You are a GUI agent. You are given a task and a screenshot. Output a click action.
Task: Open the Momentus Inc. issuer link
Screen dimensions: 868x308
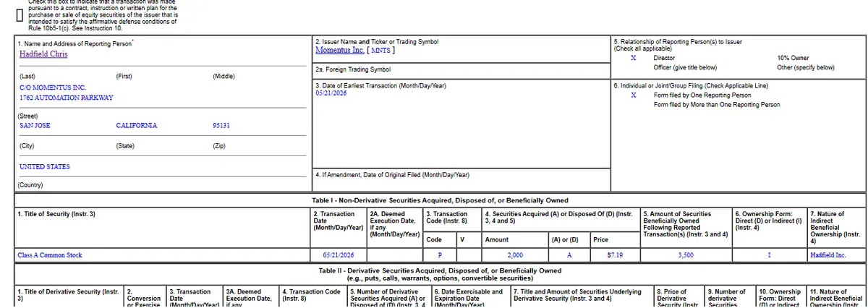tap(340, 50)
